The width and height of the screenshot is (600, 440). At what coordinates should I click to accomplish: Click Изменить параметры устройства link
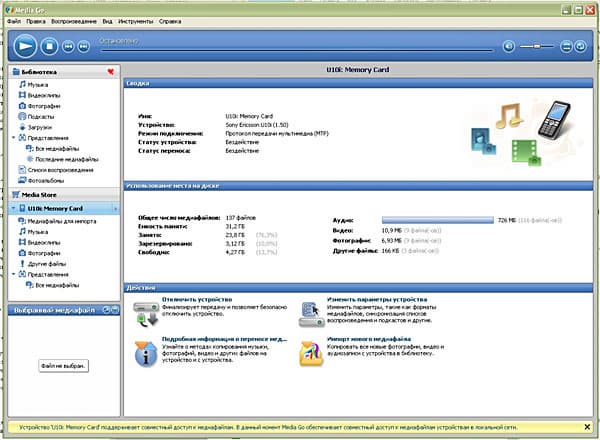pyautogui.click(x=377, y=300)
